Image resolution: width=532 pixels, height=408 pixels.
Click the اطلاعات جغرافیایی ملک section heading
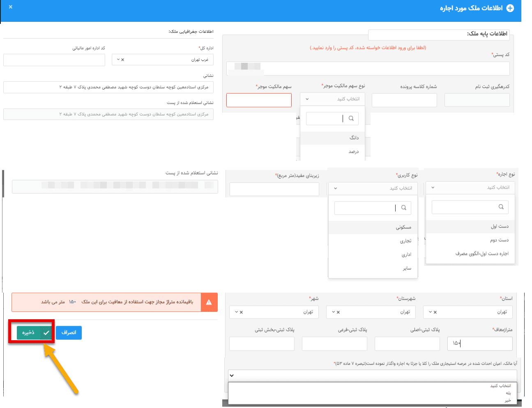191,32
